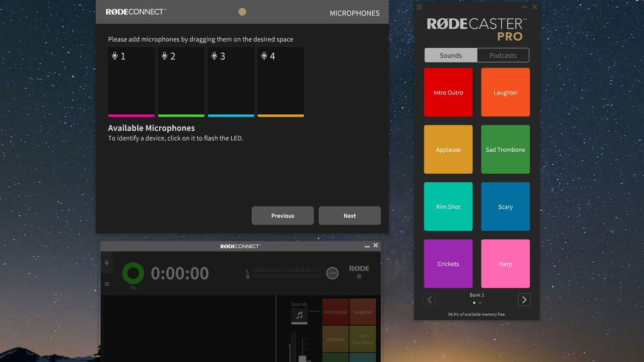The height and width of the screenshot is (362, 644).
Task: Select the red Intro Outro sound pad in RØDECaster Pro
Action: [x=448, y=92]
